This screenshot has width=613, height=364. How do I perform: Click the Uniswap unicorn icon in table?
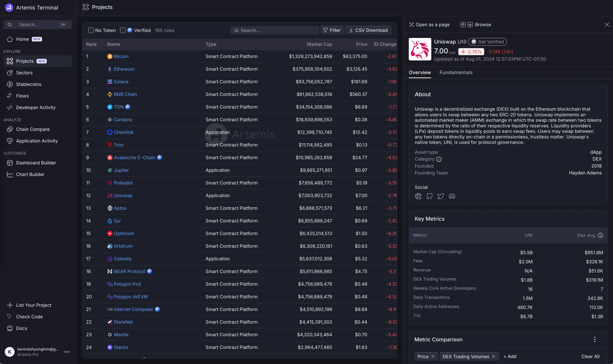pos(110,196)
